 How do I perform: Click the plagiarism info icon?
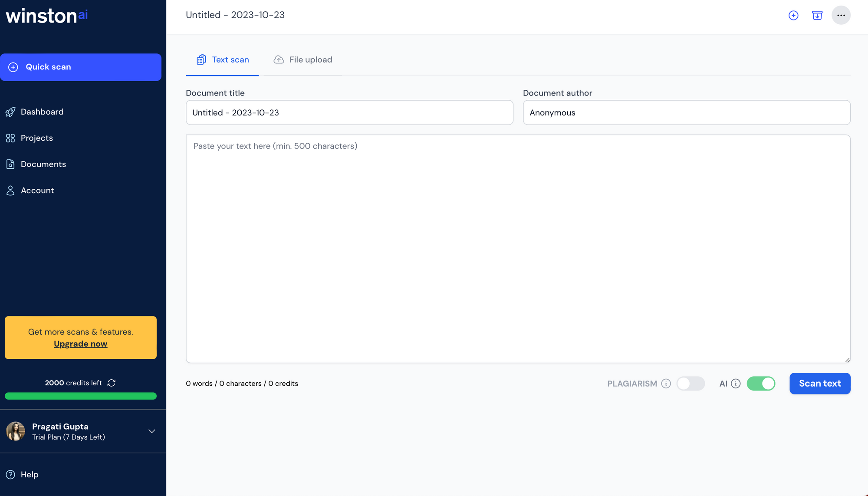(666, 384)
